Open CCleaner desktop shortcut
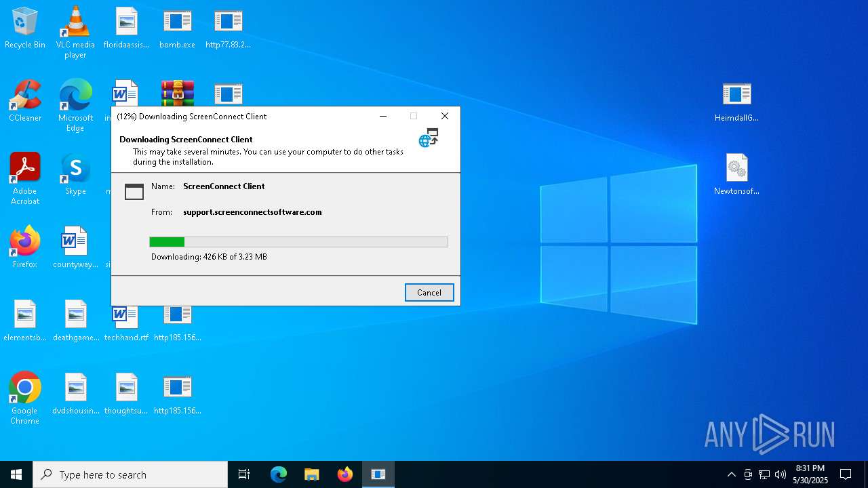This screenshot has width=868, height=488. (x=25, y=102)
